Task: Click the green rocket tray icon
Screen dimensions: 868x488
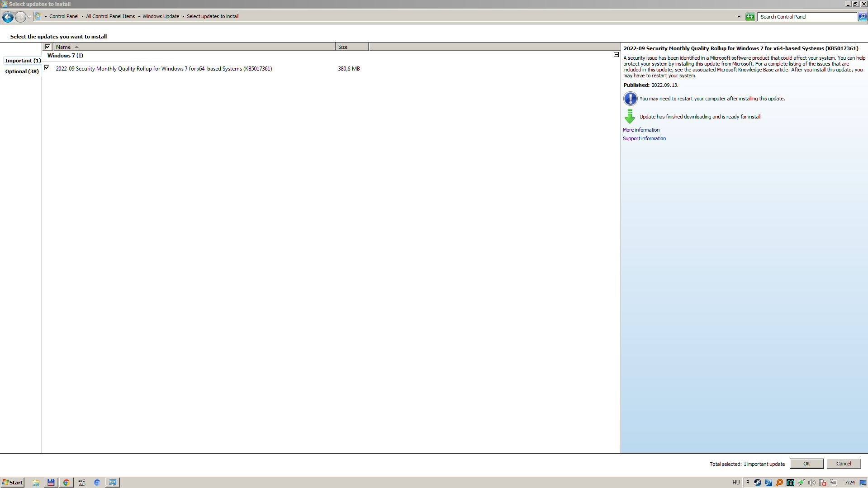Action: pos(801,483)
